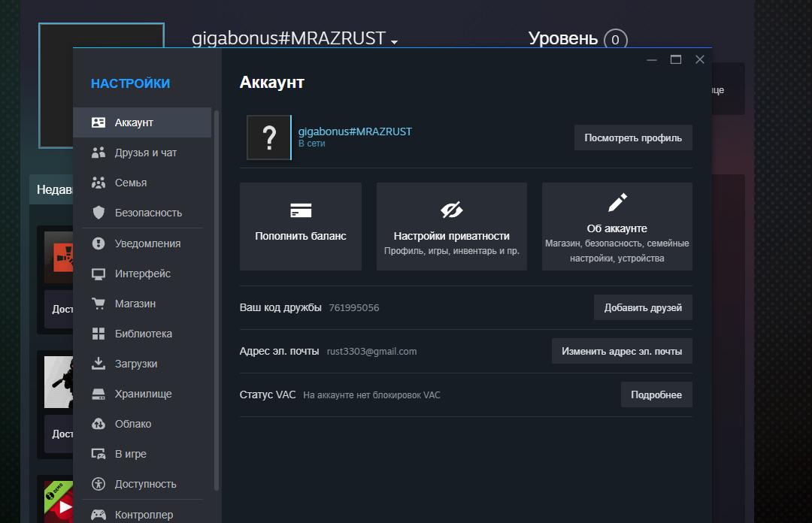Open the In-game settings section
The width and height of the screenshot is (812, 523).
[x=130, y=454]
